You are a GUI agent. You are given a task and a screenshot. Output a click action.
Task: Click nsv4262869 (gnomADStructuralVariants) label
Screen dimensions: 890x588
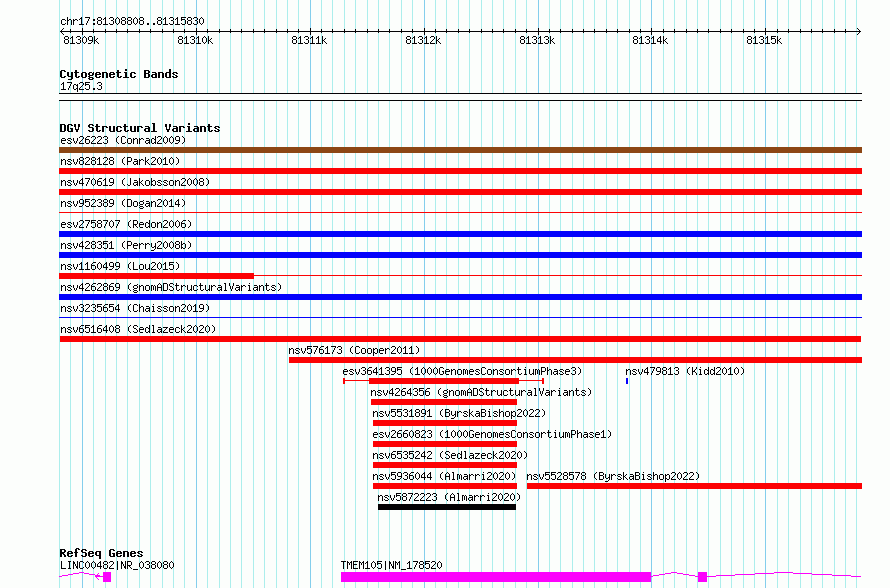[x=171, y=287]
